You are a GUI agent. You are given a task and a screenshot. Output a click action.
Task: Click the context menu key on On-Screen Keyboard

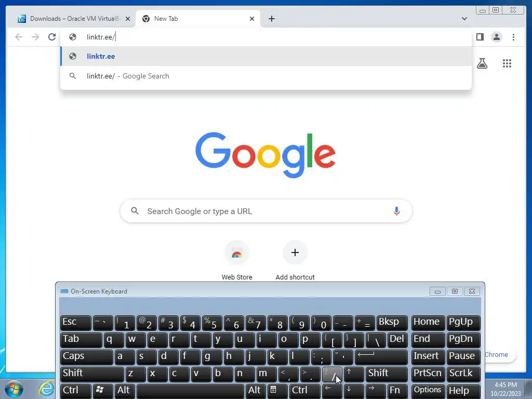tap(277, 391)
